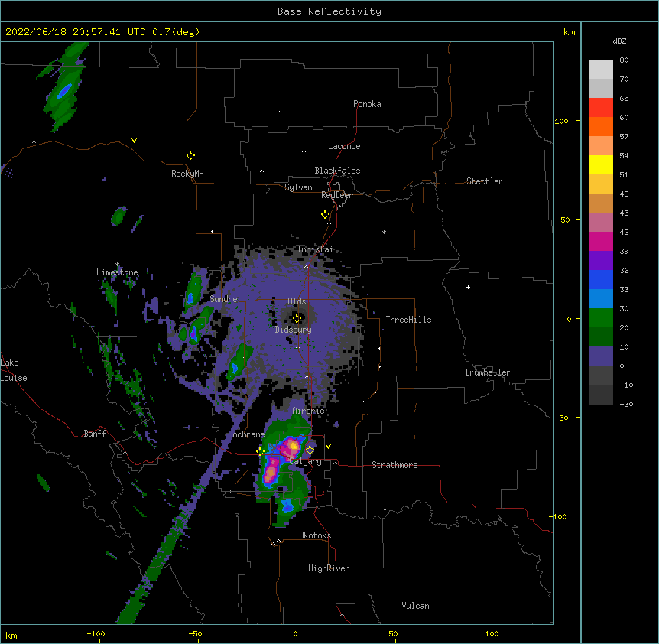The width and height of the screenshot is (659, 644).
Task: Select the Calgary label
Action: [305, 462]
